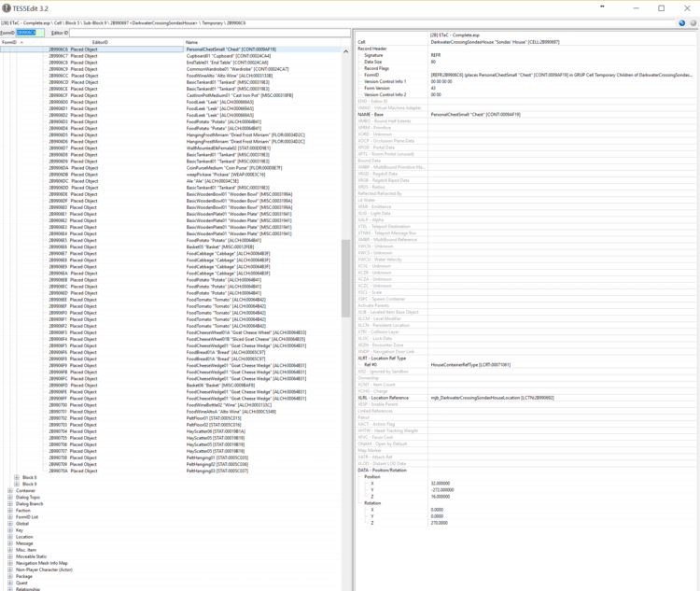Click the Data Size field row
This screenshot has height=591, width=700.
[x=526, y=63]
